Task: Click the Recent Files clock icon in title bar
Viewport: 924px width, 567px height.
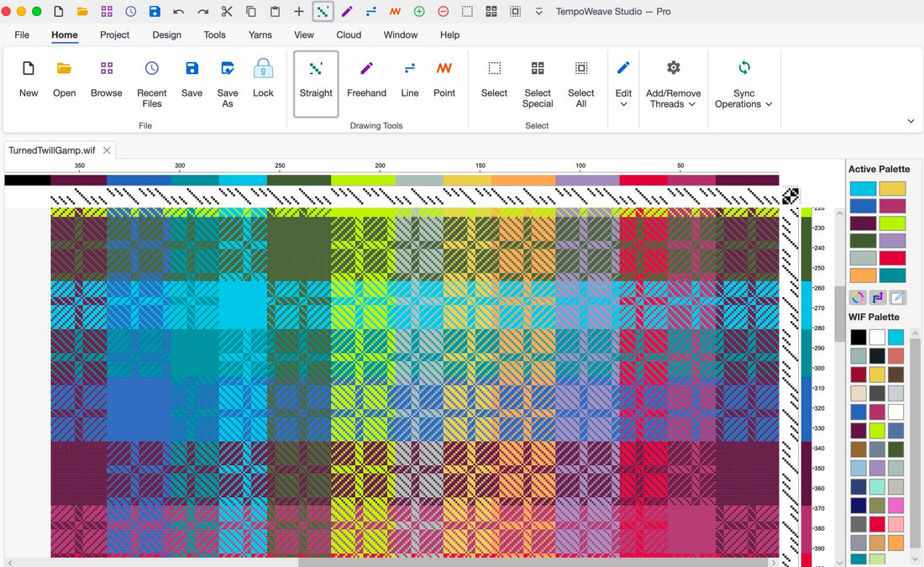Action: 131,11
